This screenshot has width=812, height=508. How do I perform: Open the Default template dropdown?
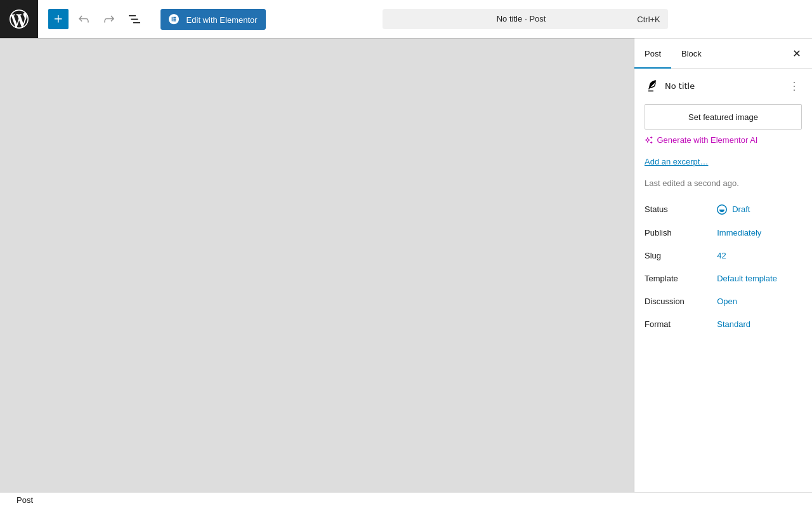click(x=747, y=279)
